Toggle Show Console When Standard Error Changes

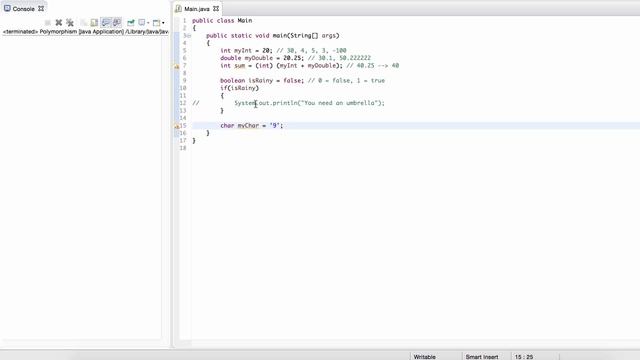(117, 23)
